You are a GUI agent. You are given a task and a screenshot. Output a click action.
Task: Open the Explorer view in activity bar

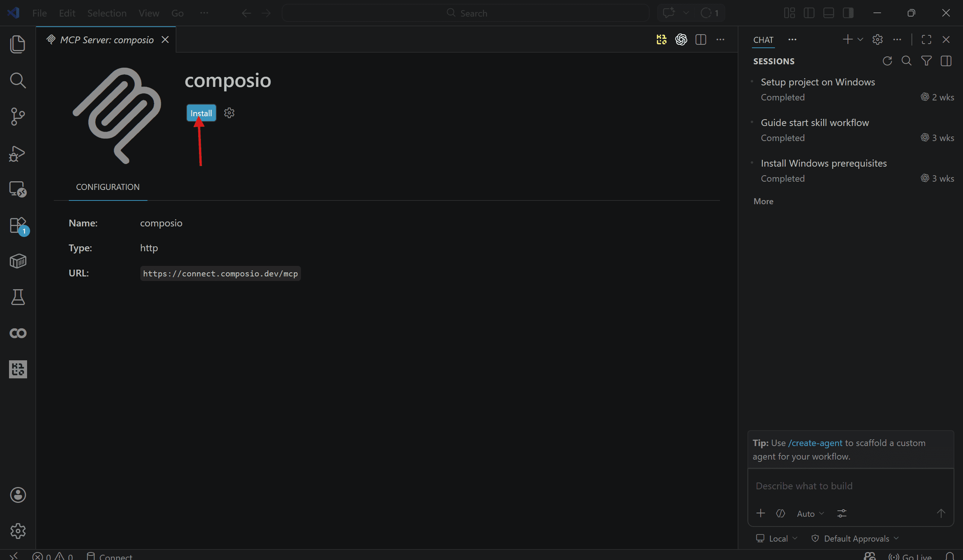click(x=18, y=44)
